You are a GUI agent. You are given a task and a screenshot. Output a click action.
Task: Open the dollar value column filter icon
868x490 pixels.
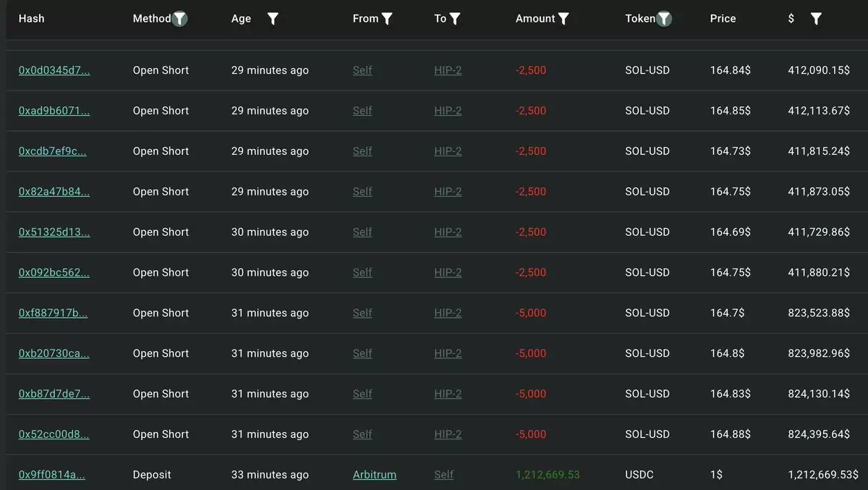coord(816,19)
